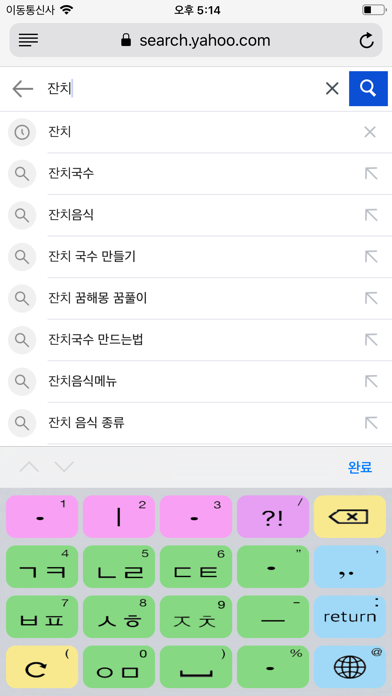Tap the backspace key on the keyboard
The width and height of the screenshot is (392, 696).
pyautogui.click(x=350, y=517)
